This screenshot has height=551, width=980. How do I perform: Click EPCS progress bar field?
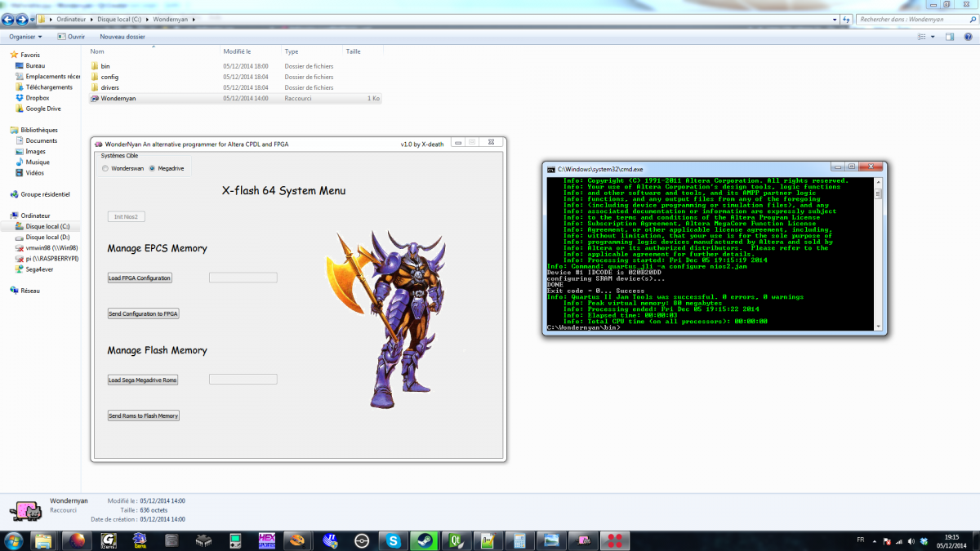243,278
